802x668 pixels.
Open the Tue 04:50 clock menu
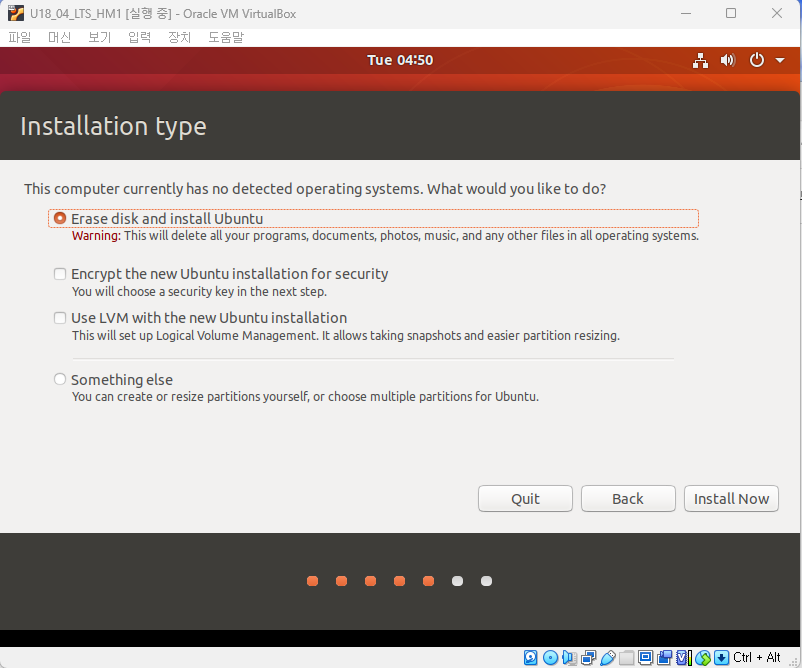pos(400,60)
